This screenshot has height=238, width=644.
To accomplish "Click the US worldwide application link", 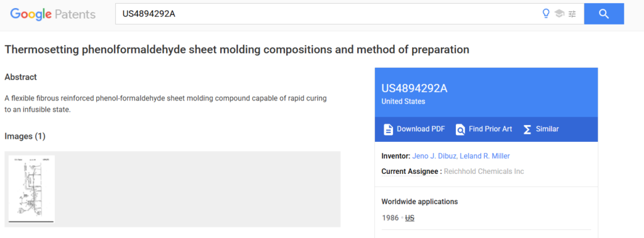I will pos(409,218).
